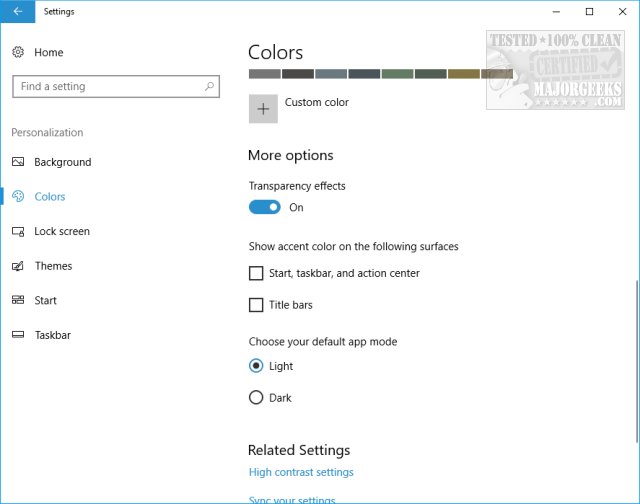Add a Custom color with plus button
The width and height of the screenshot is (640, 504).
[263, 109]
